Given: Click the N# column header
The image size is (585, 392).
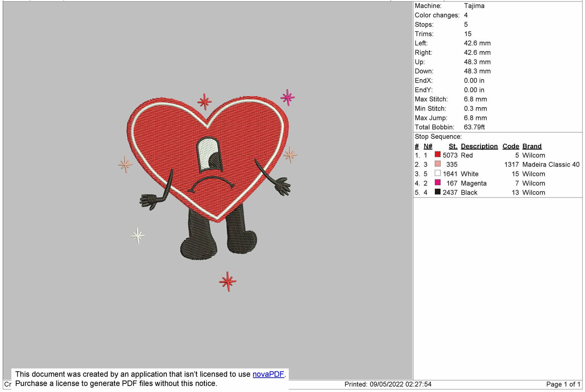Looking at the screenshot, I should 428,146.
